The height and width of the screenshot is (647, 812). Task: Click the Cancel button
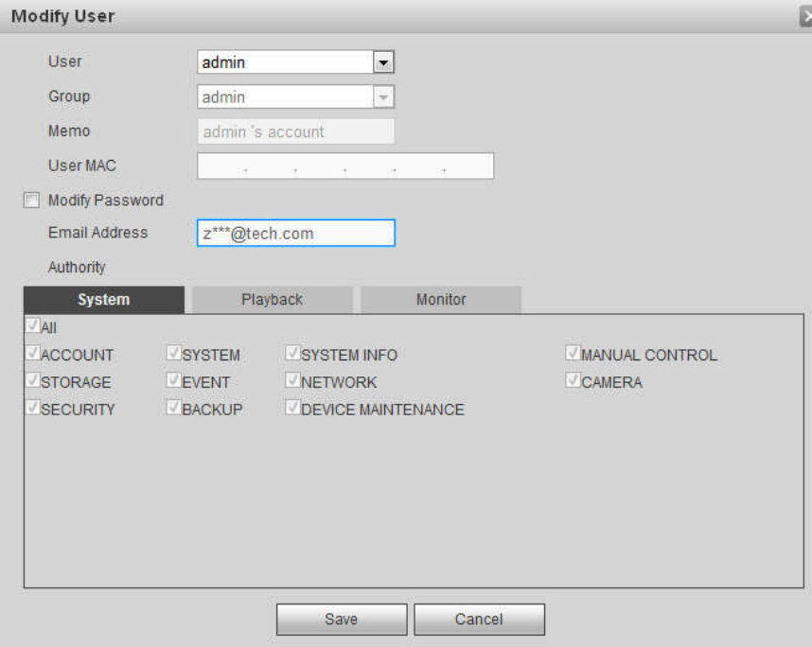480,620
